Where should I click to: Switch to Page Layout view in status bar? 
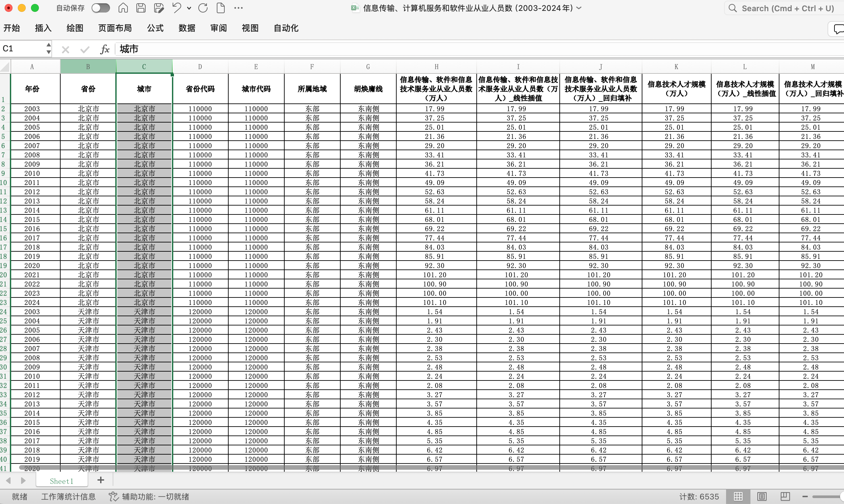[x=762, y=496]
